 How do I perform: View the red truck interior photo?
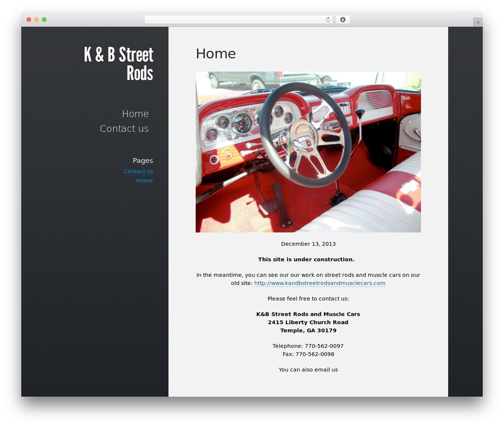pos(308,152)
